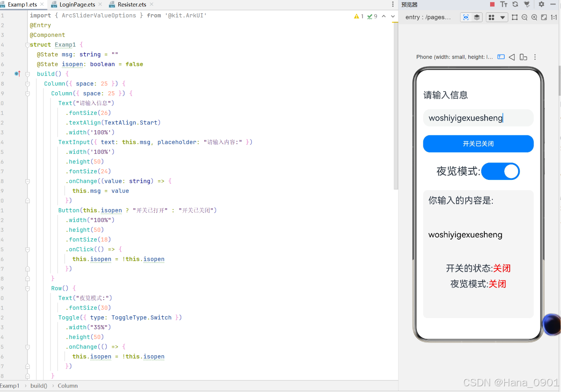The image size is (561, 392).
Task: Click the gutter marker beside build()
Action: pos(17,74)
